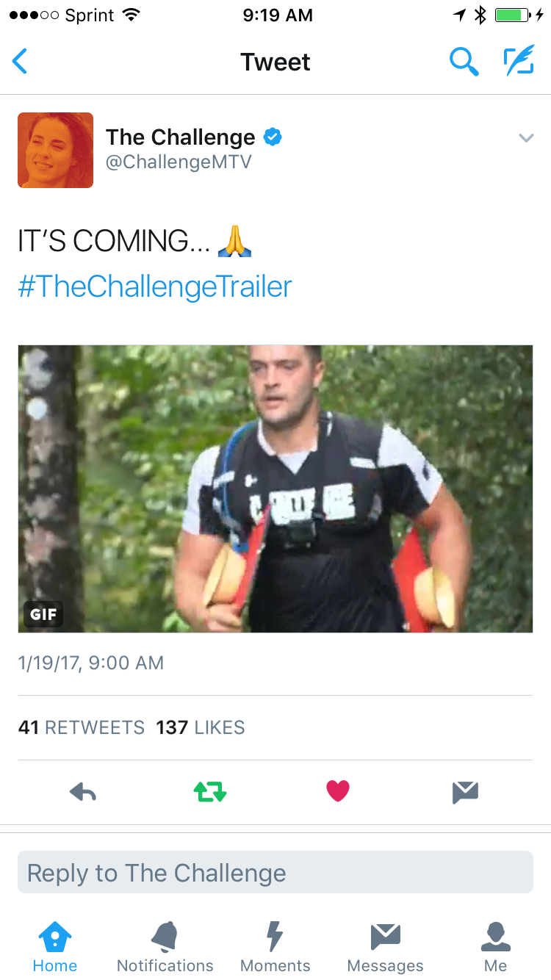Image resolution: width=551 pixels, height=980 pixels.
Task: Open the Messages tab
Action: pyautogui.click(x=386, y=948)
